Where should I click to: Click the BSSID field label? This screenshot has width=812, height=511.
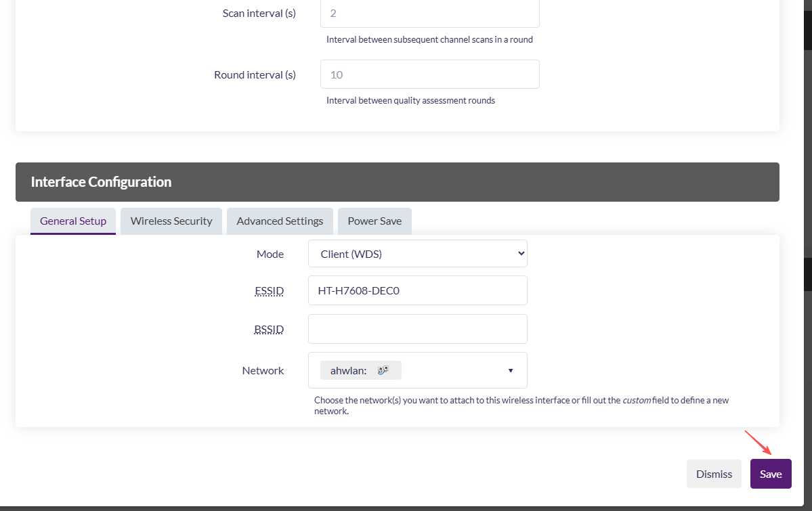click(x=269, y=330)
